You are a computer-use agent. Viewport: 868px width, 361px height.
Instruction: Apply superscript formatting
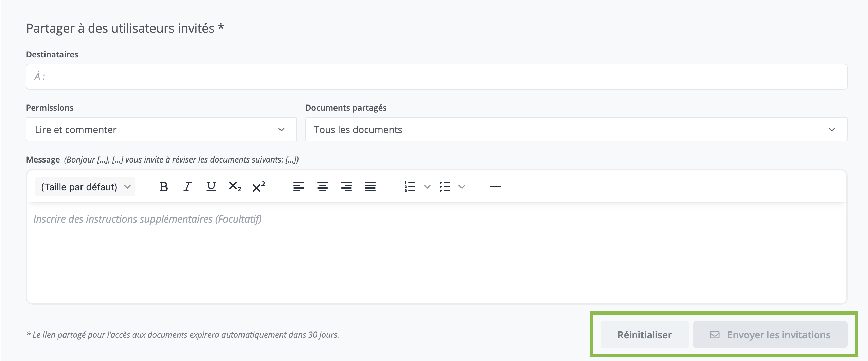258,187
